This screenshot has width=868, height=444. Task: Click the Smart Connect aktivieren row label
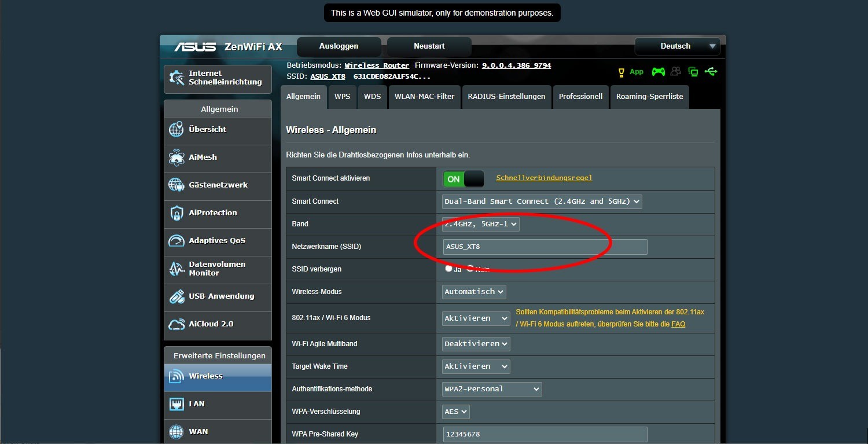330,178
